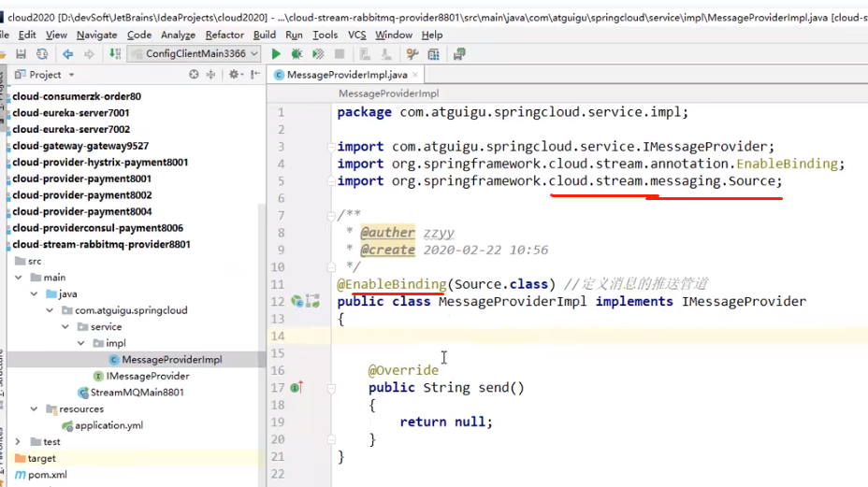Fold the imports block at line 3
Screen dimensions: 868x487
331,147
